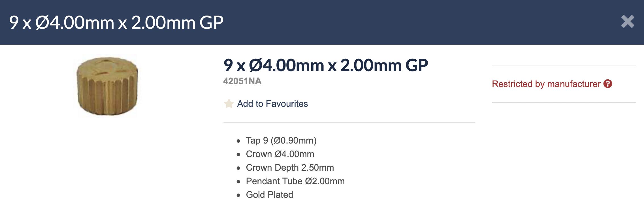Click the Pendant Tube Ø2.00mm specification

tap(295, 181)
